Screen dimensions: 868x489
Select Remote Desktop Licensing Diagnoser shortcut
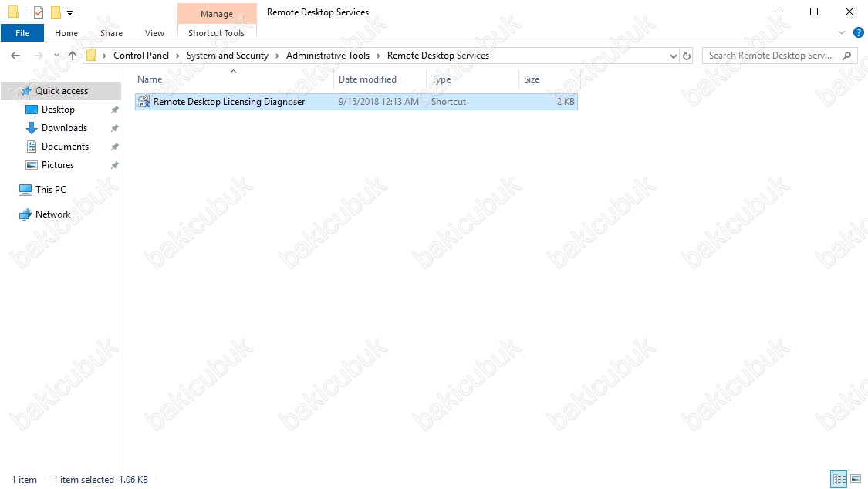(x=356, y=102)
